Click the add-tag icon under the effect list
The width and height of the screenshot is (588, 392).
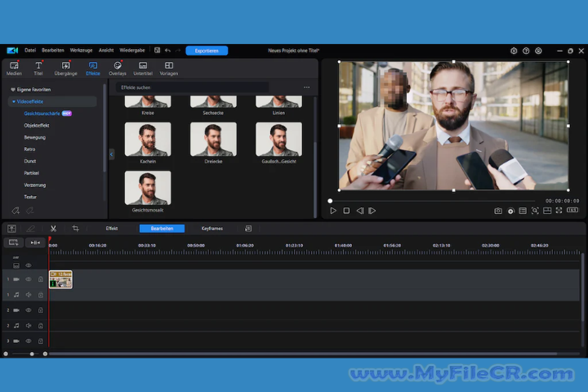pos(15,211)
